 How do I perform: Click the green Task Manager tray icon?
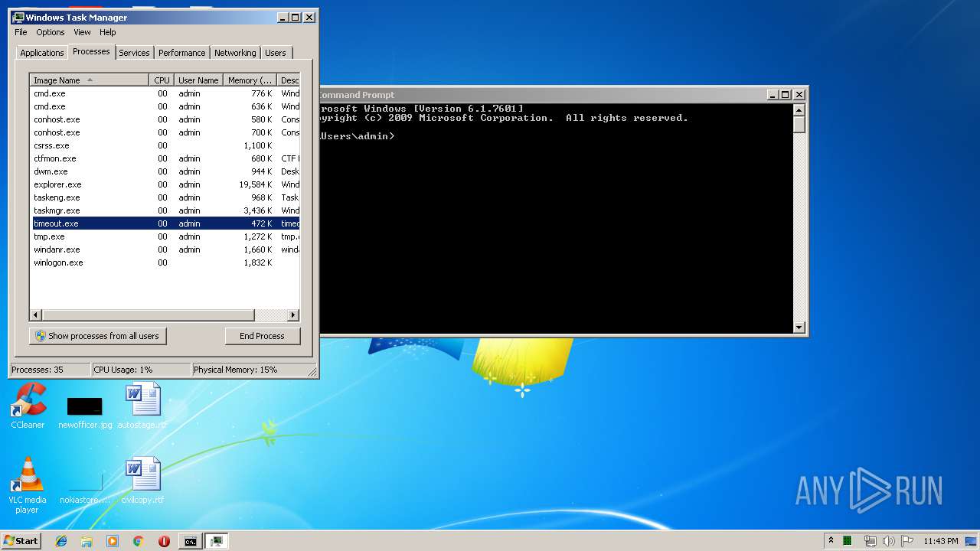pyautogui.click(x=848, y=540)
